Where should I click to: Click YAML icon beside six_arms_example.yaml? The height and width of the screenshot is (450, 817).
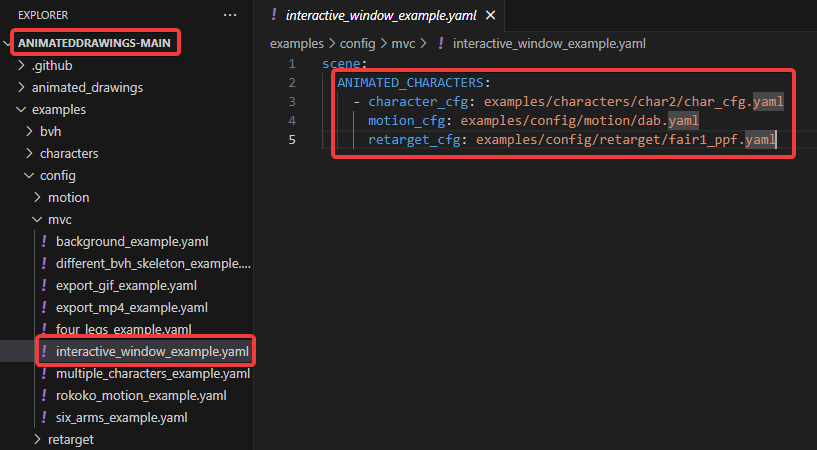44,417
